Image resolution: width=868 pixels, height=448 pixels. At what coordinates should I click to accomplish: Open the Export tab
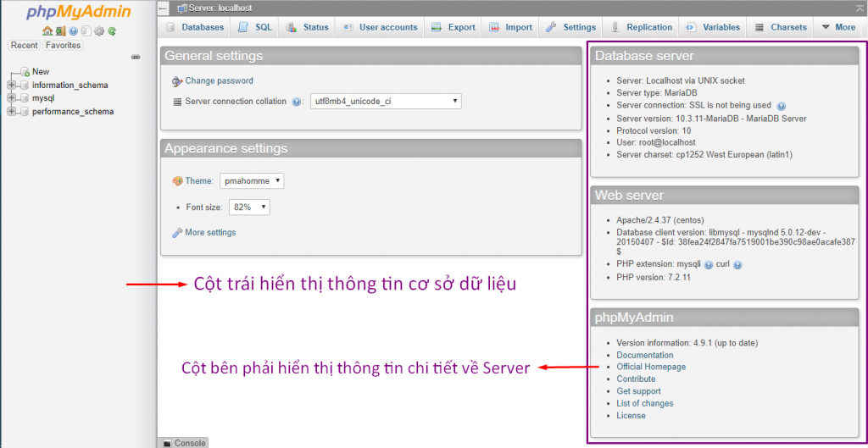(453, 27)
